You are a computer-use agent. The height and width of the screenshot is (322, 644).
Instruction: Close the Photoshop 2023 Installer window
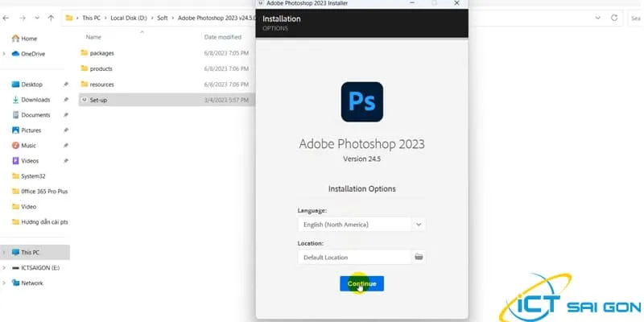point(456,3)
